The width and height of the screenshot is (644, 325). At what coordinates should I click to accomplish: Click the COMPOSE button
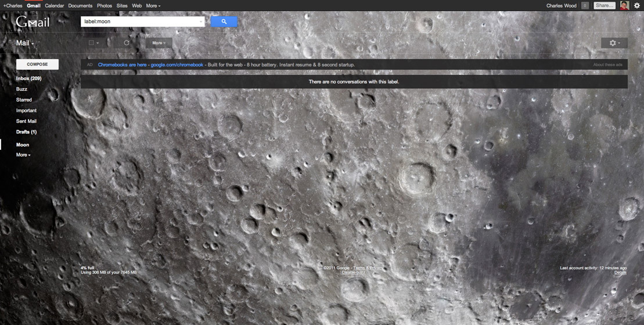point(37,64)
